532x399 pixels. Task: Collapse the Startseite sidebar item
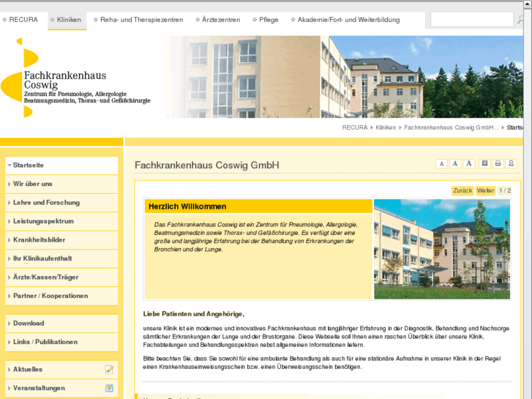click(x=61, y=165)
